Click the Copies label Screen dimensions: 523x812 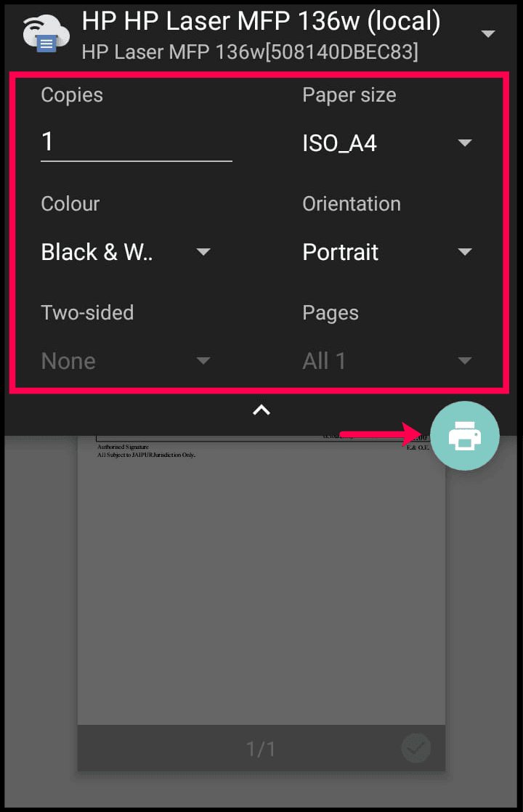click(x=72, y=95)
